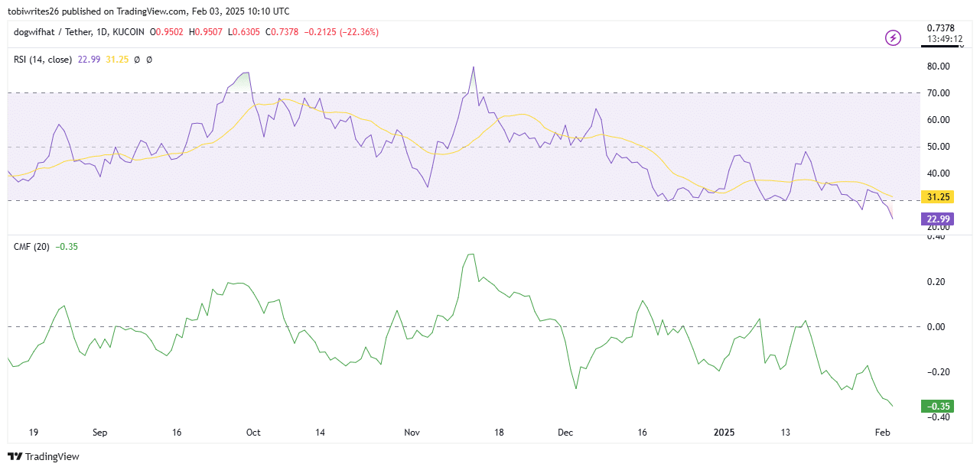
Task: Click the purple RSI value 22.99 in legend
Action: (x=90, y=59)
